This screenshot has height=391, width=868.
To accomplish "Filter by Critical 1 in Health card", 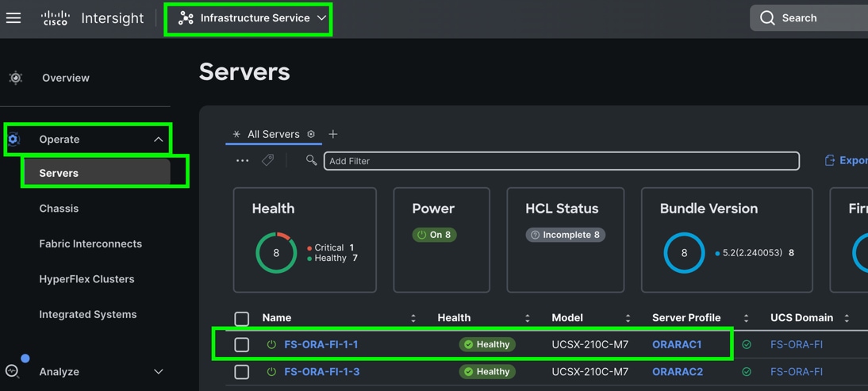I will click(x=331, y=247).
